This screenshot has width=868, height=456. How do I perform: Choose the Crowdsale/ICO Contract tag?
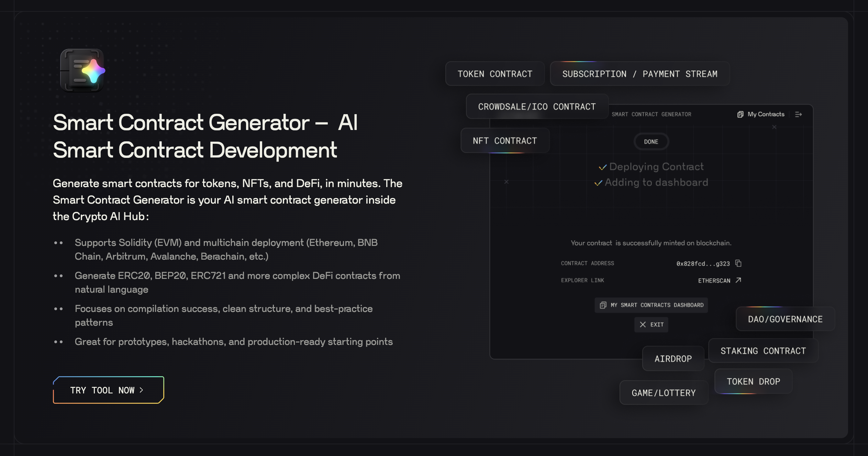tap(537, 107)
